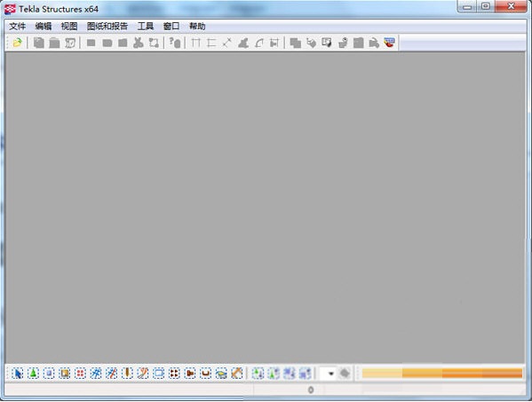Toggle Select connections switch with green cone
Screen dimensions: 532x402
(33, 374)
